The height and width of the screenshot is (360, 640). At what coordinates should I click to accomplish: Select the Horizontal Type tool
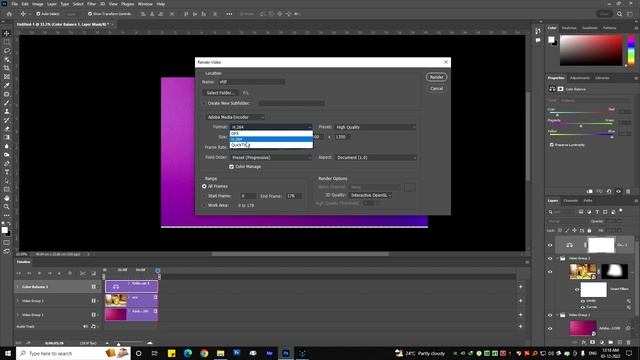(x=7, y=172)
